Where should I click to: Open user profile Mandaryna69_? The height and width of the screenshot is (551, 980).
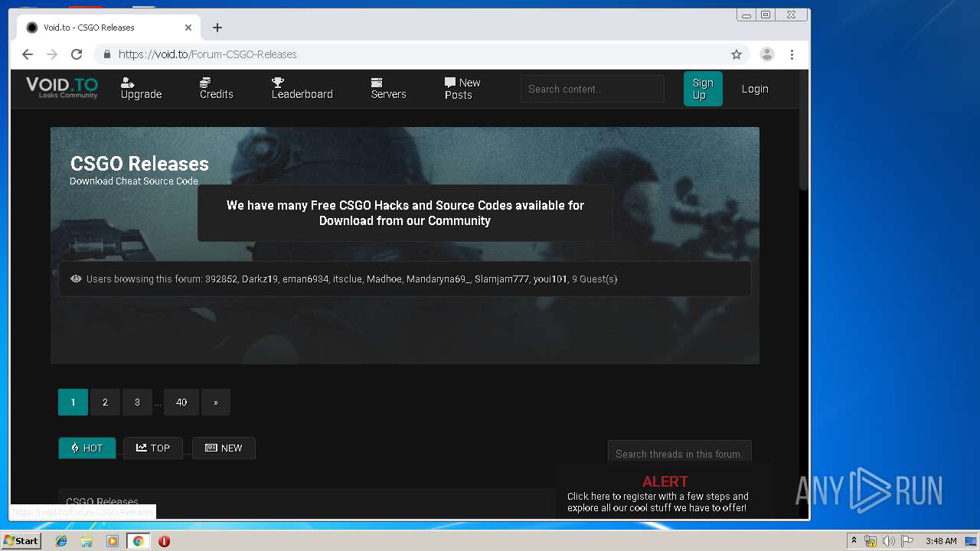coord(439,279)
